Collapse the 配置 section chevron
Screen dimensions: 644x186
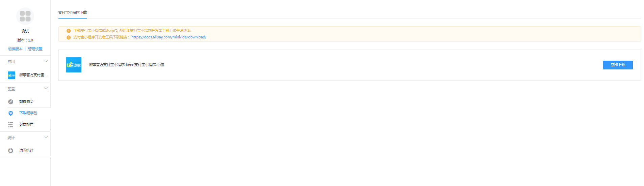[46, 89]
